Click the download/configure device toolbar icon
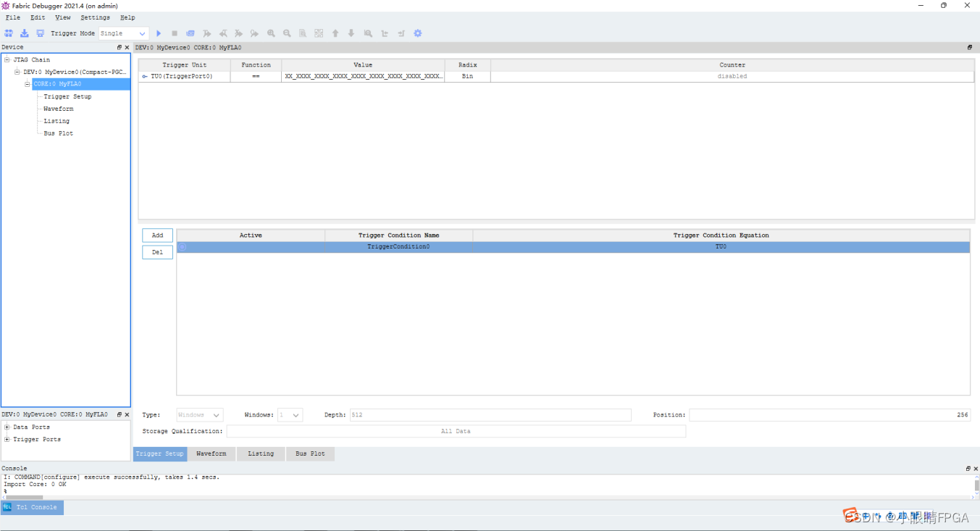 tap(25, 33)
